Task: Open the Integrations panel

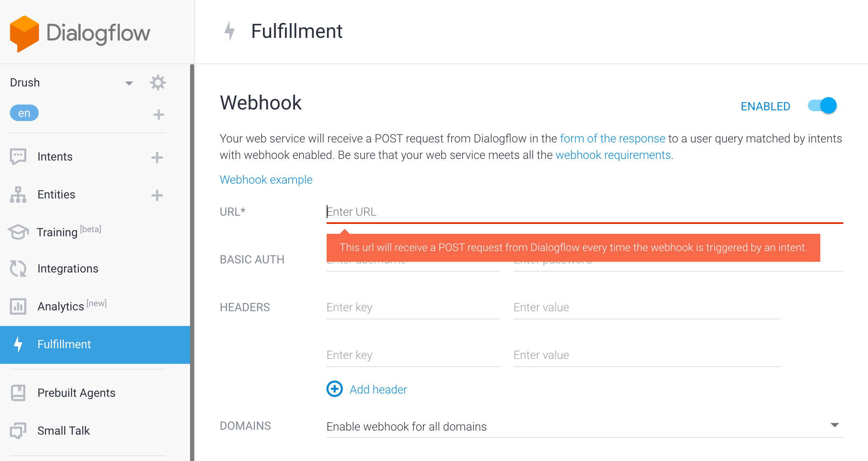Action: 68,268
